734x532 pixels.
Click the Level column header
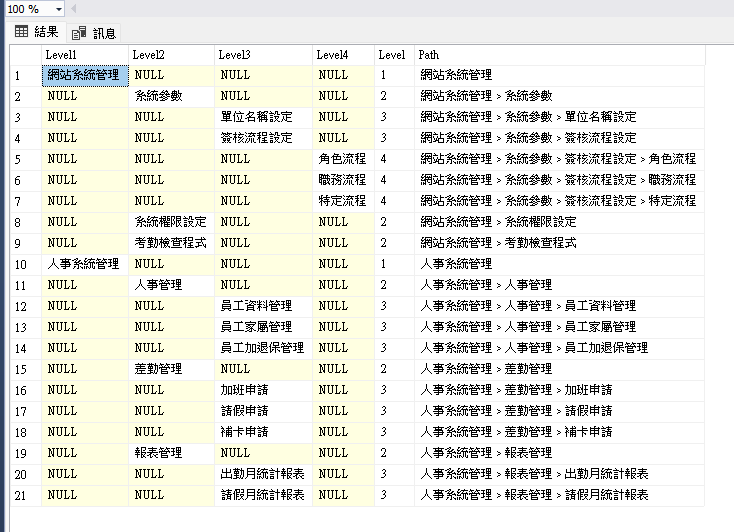395,55
